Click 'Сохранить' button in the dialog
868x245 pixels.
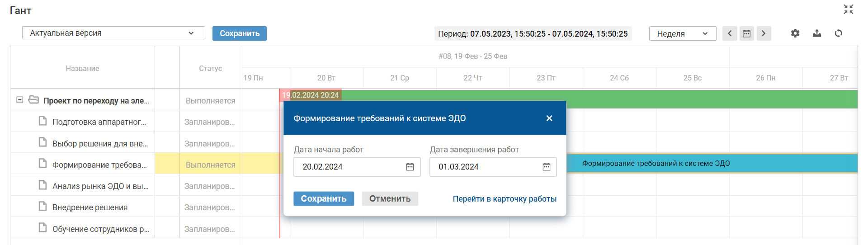[x=324, y=199]
